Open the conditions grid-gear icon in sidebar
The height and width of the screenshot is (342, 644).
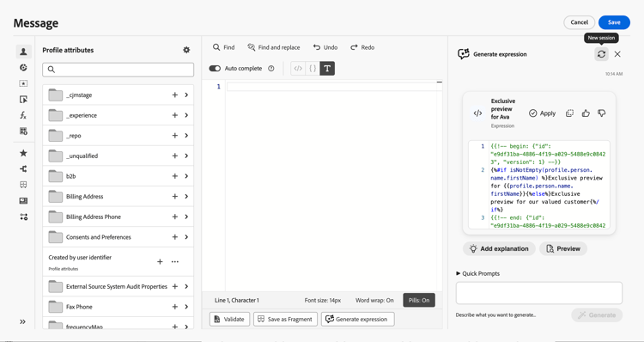(23, 131)
